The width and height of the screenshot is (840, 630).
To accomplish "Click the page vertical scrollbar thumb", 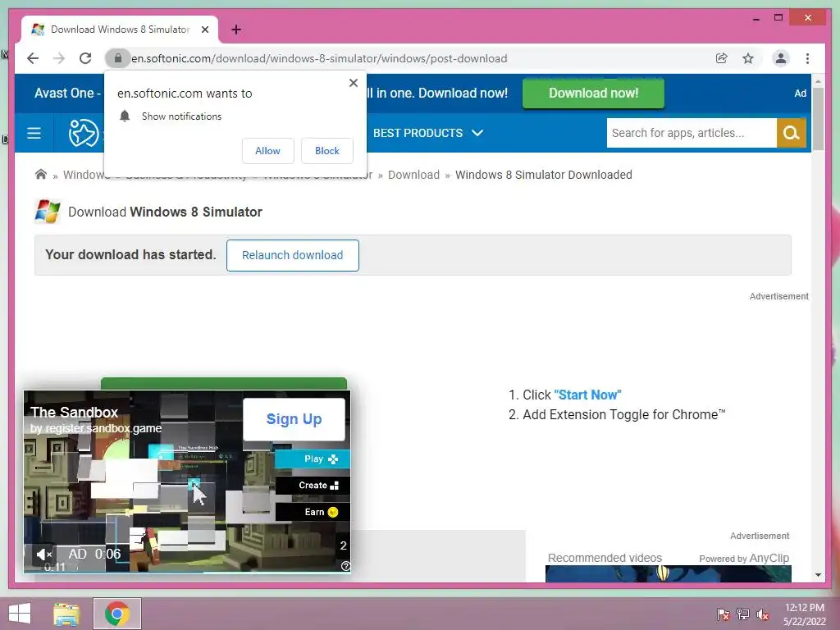I will (x=818, y=119).
